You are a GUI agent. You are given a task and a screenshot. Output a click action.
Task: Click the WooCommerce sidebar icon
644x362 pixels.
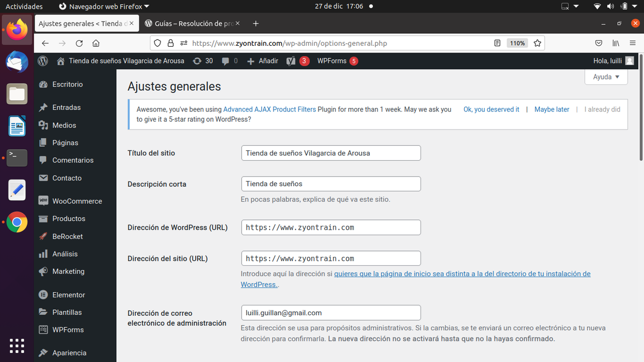tap(43, 201)
